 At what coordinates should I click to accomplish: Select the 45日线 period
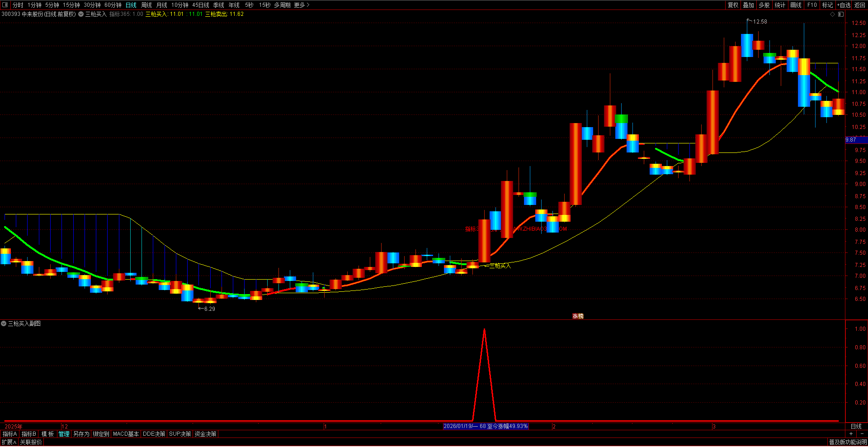point(201,5)
